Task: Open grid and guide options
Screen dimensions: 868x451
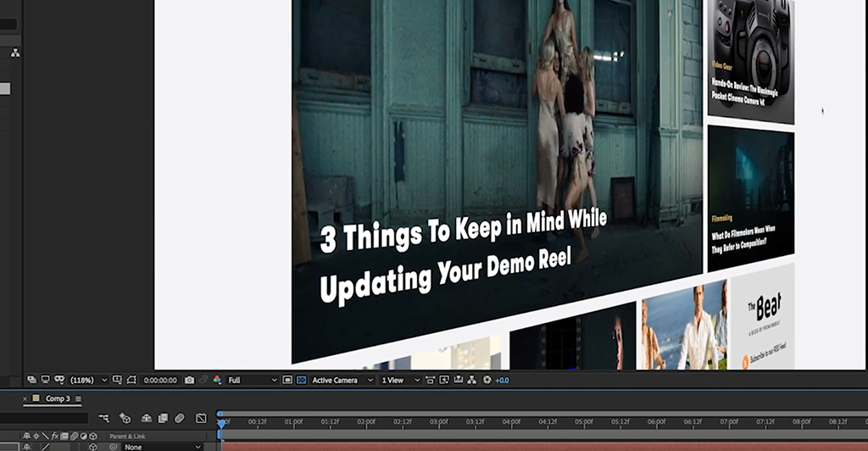Action: coord(117,380)
